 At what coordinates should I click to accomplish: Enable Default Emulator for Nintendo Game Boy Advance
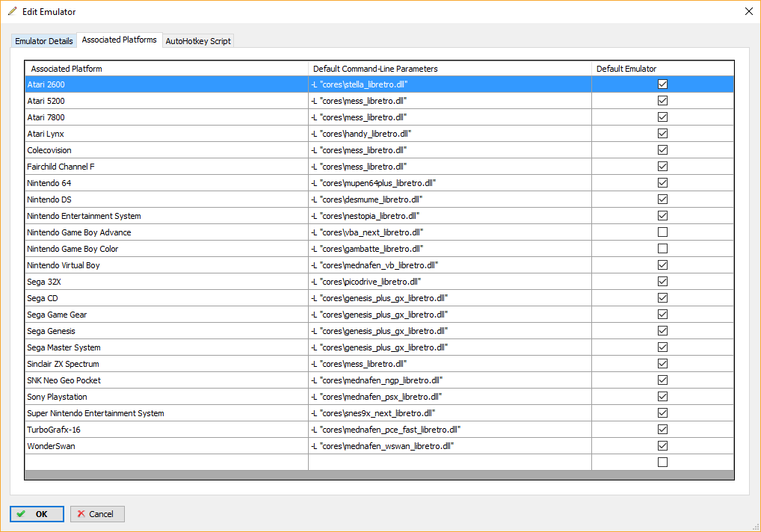[x=662, y=232]
